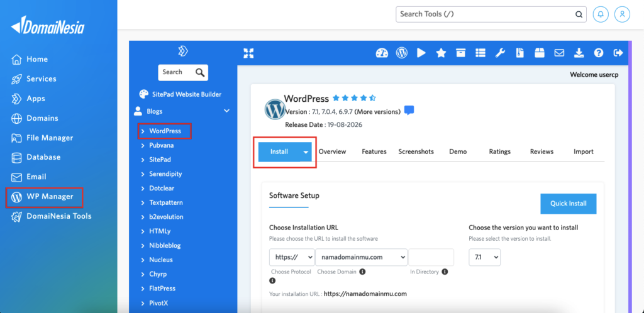Open Apps in the sidebar
Image resolution: width=644 pixels, height=313 pixels.
point(28,99)
